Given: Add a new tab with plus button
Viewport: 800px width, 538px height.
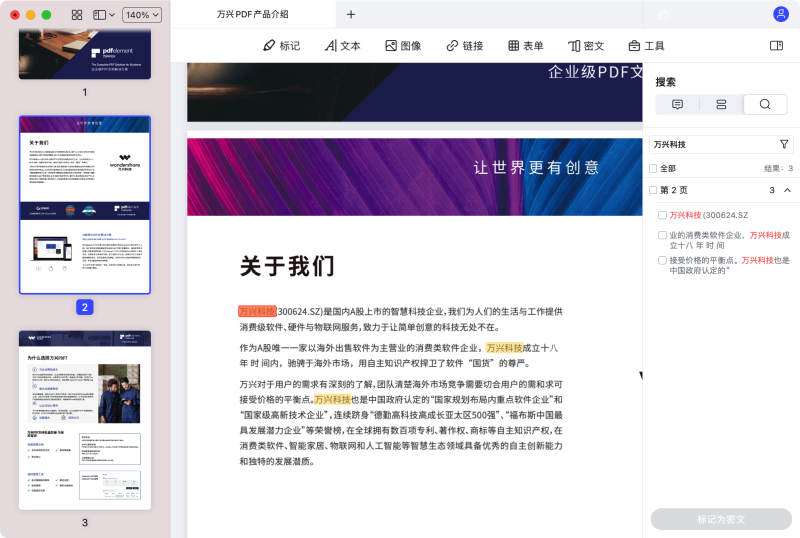Looking at the screenshot, I should click(351, 14).
